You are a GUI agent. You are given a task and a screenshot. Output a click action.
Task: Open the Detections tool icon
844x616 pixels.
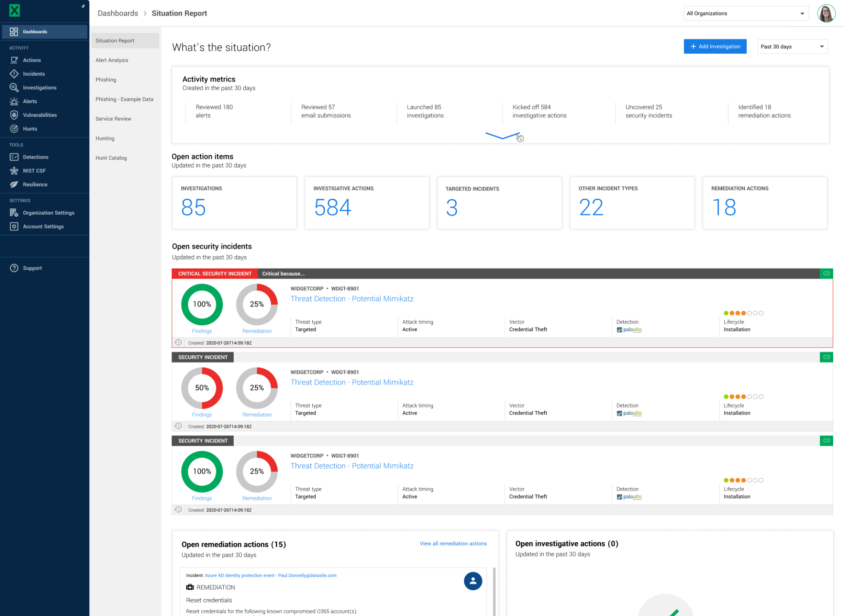(x=14, y=157)
